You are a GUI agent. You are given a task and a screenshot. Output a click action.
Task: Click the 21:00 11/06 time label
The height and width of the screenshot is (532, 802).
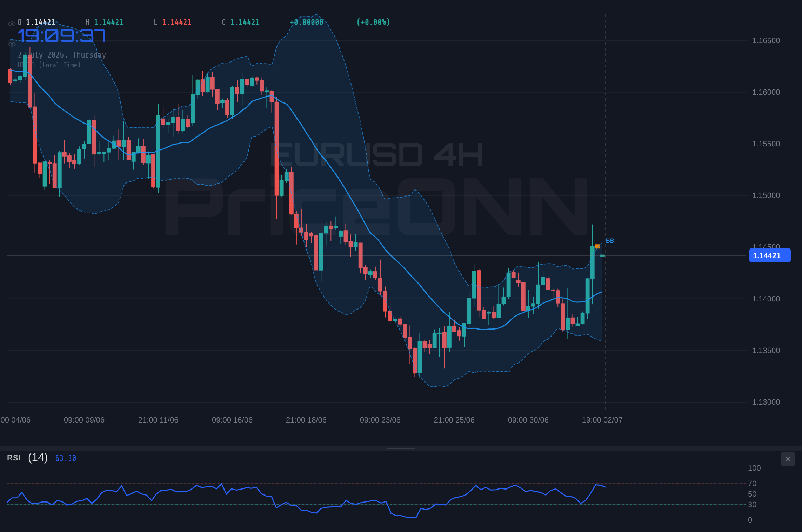point(158,420)
